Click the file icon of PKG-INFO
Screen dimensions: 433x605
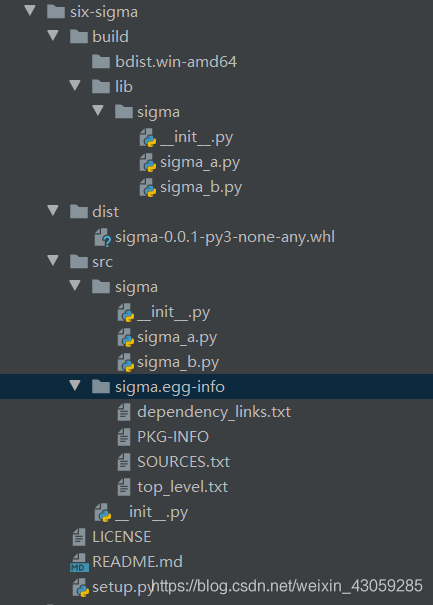[x=124, y=437]
